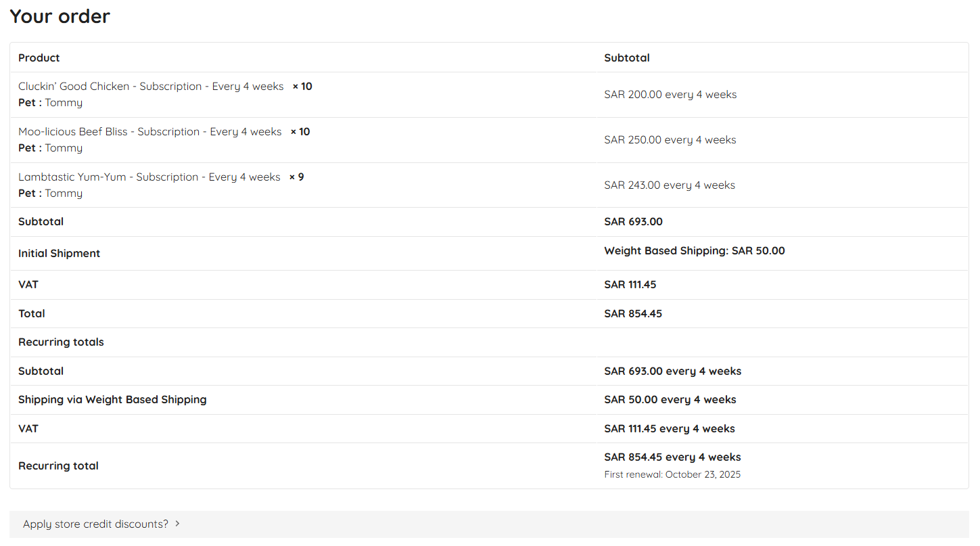Click the SAR 111.45 every 4 weeks VAT
Image resolution: width=980 pixels, height=546 pixels.
tap(669, 429)
